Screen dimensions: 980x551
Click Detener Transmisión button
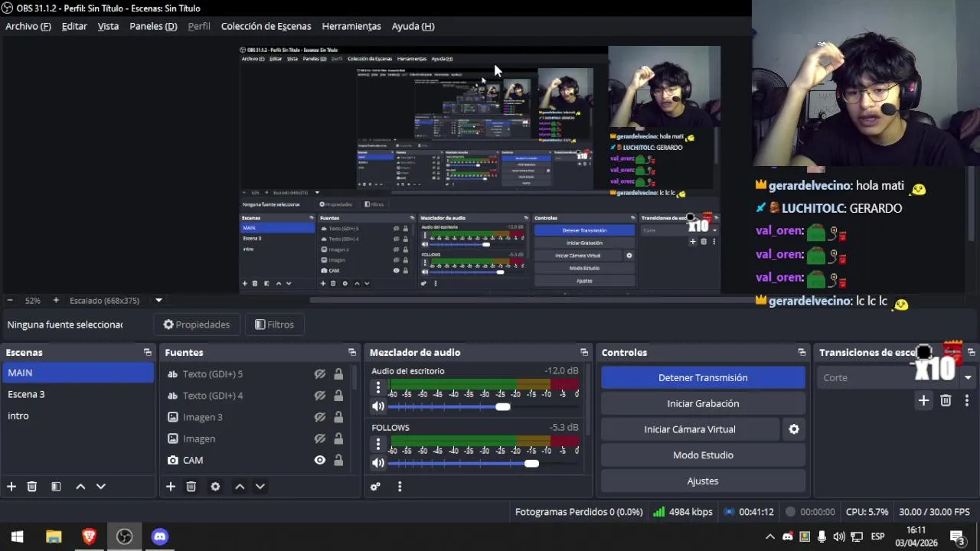coord(703,377)
